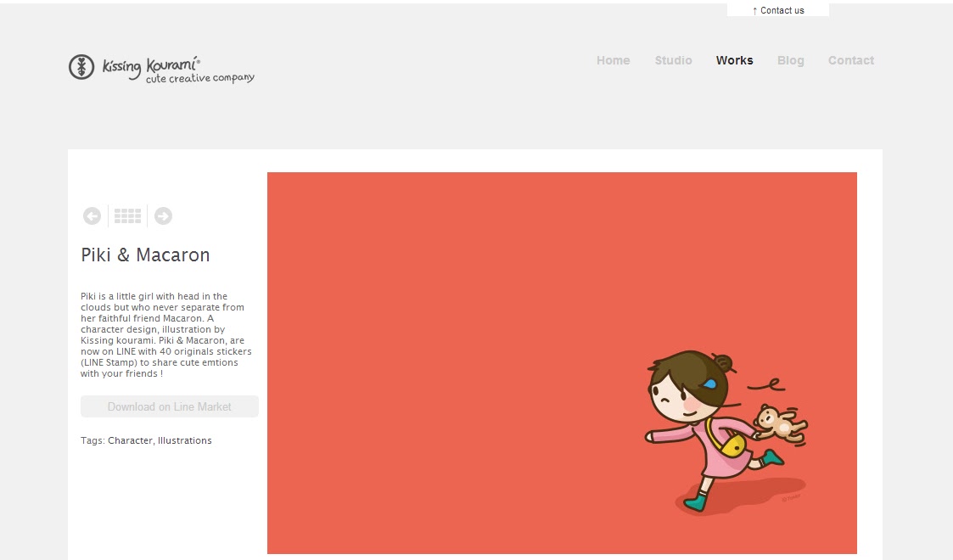Click the Piki & Macaron title heading

point(145,255)
